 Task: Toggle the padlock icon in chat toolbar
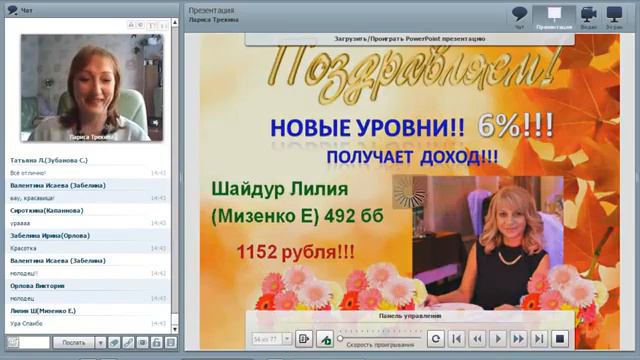pos(157,343)
